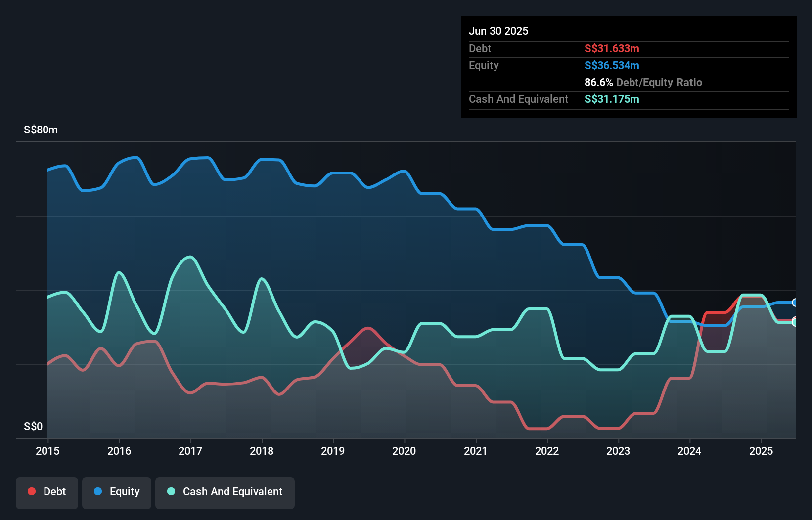Toggle the Cash And Equivalent series visibility
Image resolution: width=812 pixels, height=520 pixels.
click(225, 492)
